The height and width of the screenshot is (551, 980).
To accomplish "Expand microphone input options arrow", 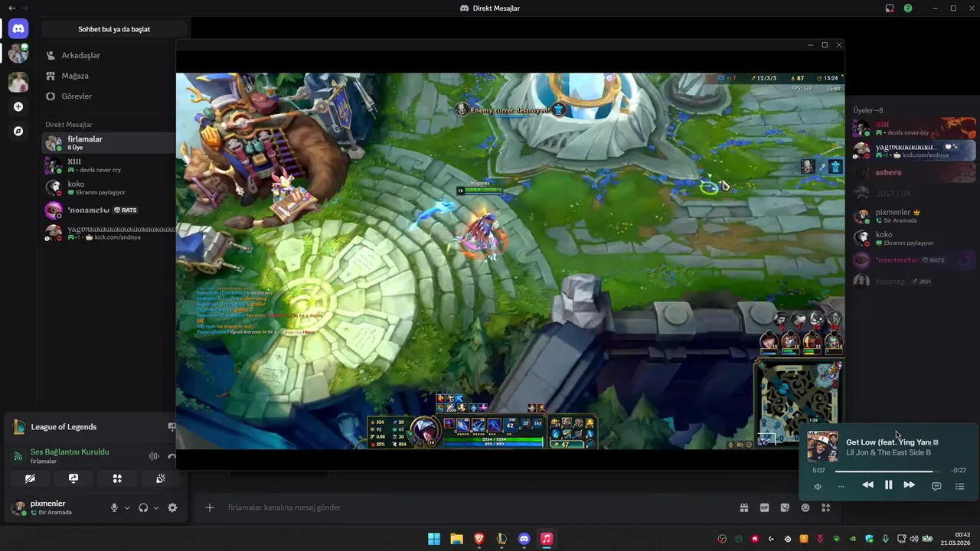I will [x=127, y=507].
